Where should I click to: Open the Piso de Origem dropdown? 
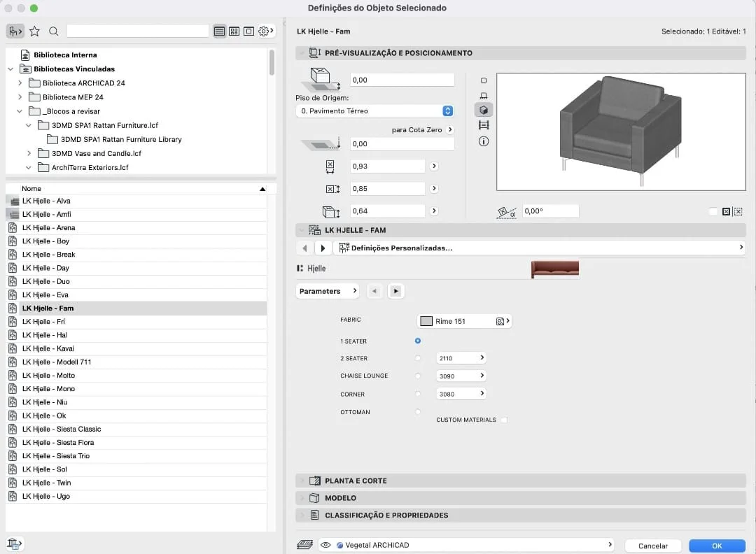375,111
